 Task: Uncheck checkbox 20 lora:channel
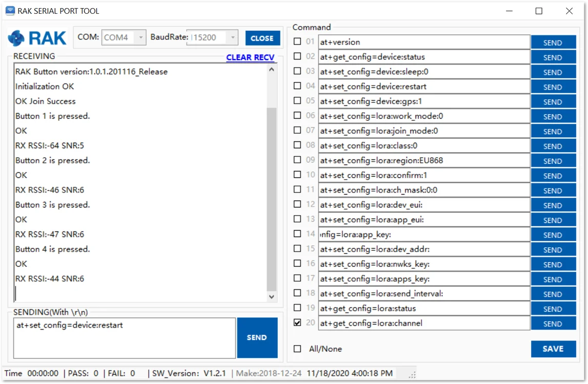(297, 323)
